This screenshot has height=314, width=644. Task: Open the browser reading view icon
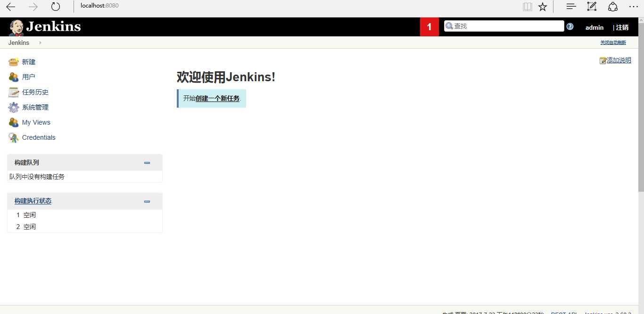[x=527, y=7]
